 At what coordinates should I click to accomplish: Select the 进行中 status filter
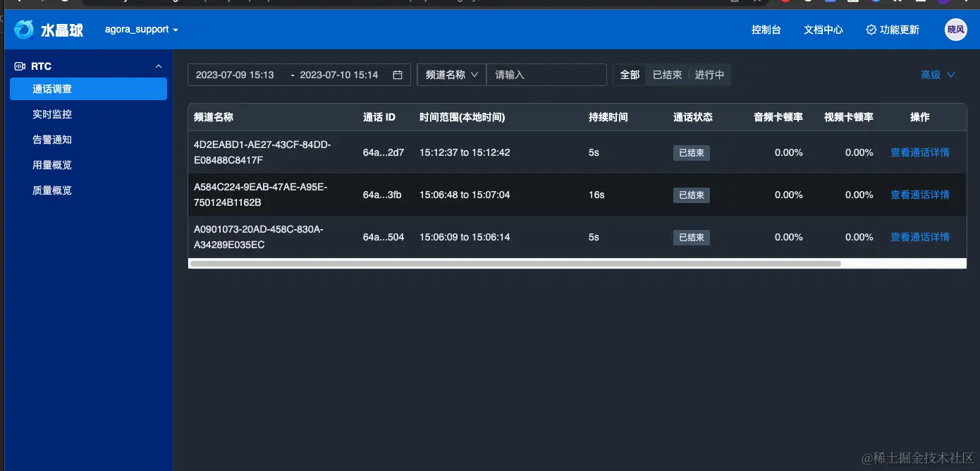point(709,75)
